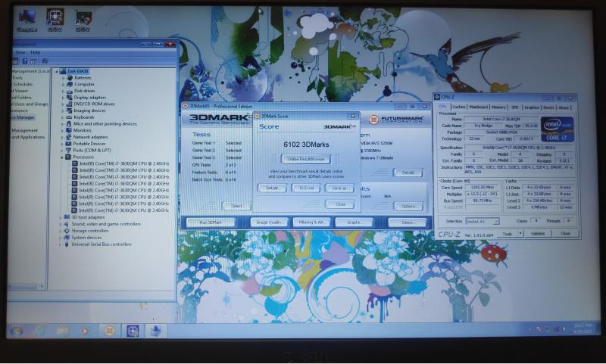Launch Windows Media Player from taskbar
The width and height of the screenshot is (606, 364).
(x=85, y=331)
